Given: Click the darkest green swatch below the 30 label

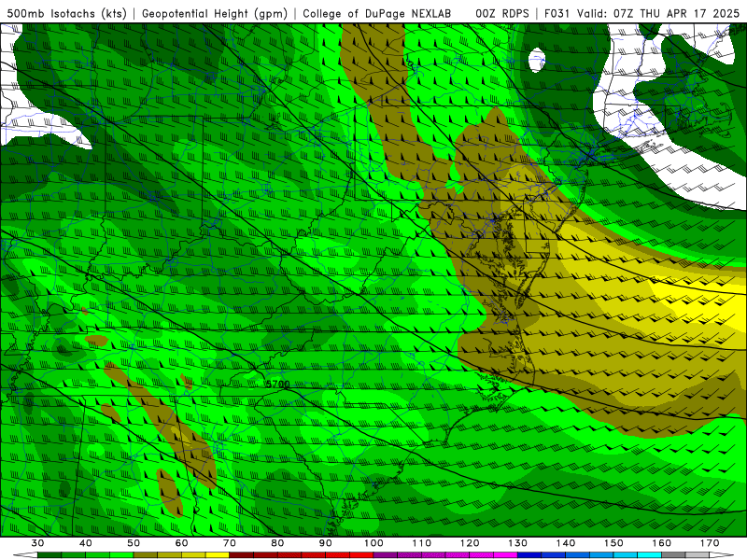Looking at the screenshot, I should click(x=49, y=555).
